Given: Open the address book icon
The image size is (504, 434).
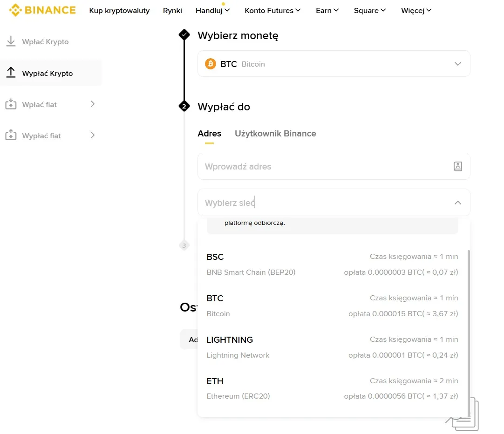Looking at the screenshot, I should click(458, 166).
